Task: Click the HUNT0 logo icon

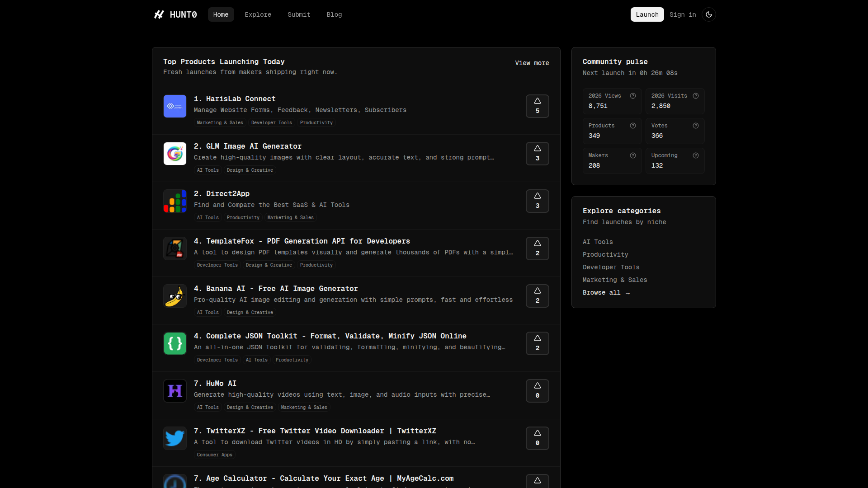Action: 159,14
